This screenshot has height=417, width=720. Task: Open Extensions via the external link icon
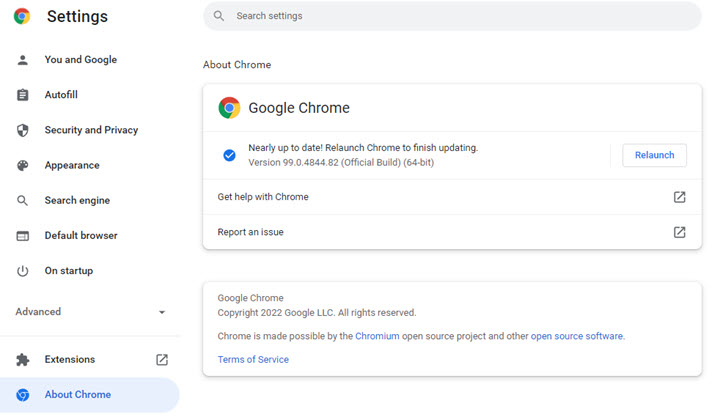[x=162, y=359]
